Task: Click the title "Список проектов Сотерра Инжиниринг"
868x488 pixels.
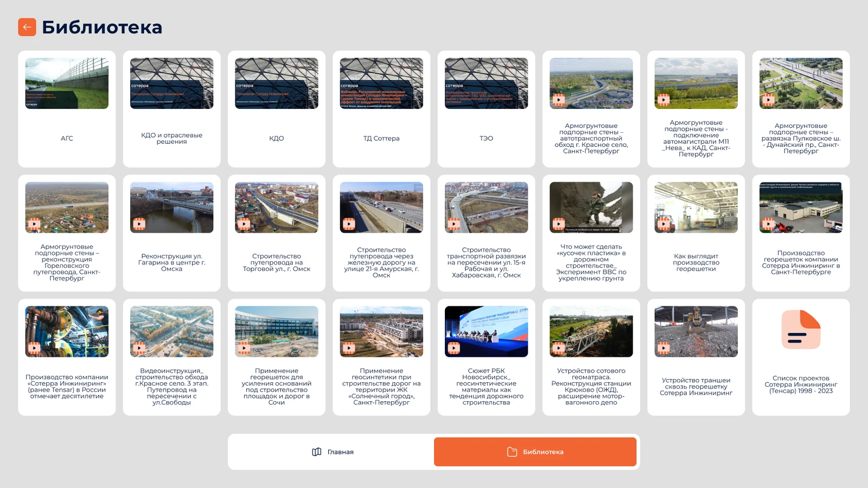Action: click(801, 384)
